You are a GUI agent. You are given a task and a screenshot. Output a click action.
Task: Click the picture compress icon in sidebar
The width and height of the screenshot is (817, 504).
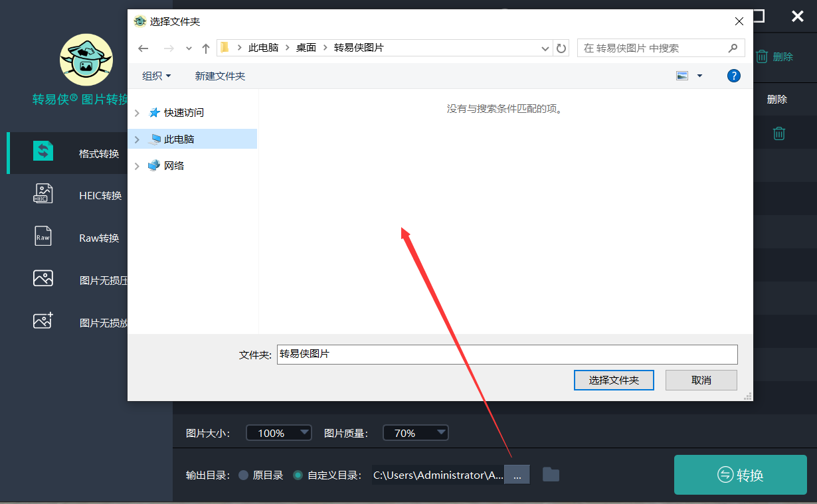pyautogui.click(x=43, y=278)
